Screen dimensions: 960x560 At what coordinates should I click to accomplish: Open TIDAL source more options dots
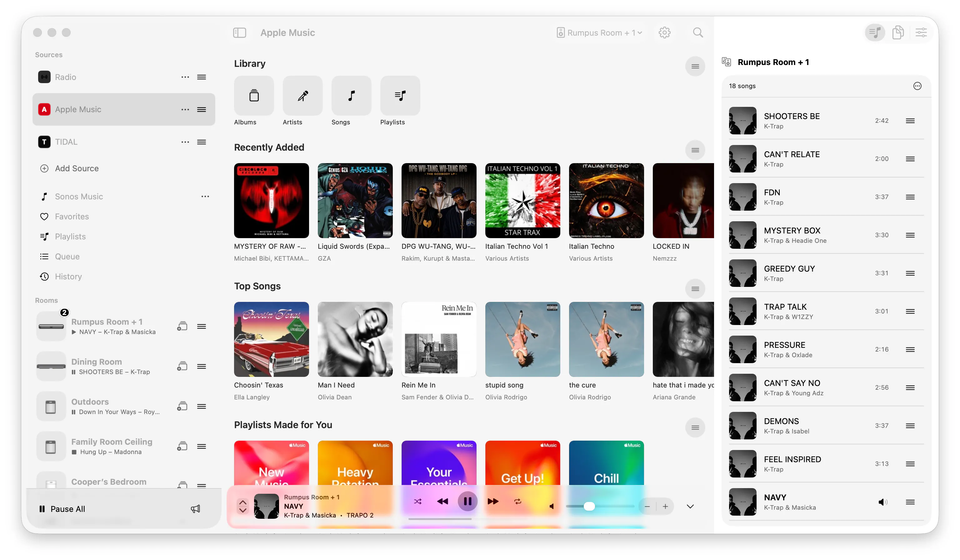[185, 142]
